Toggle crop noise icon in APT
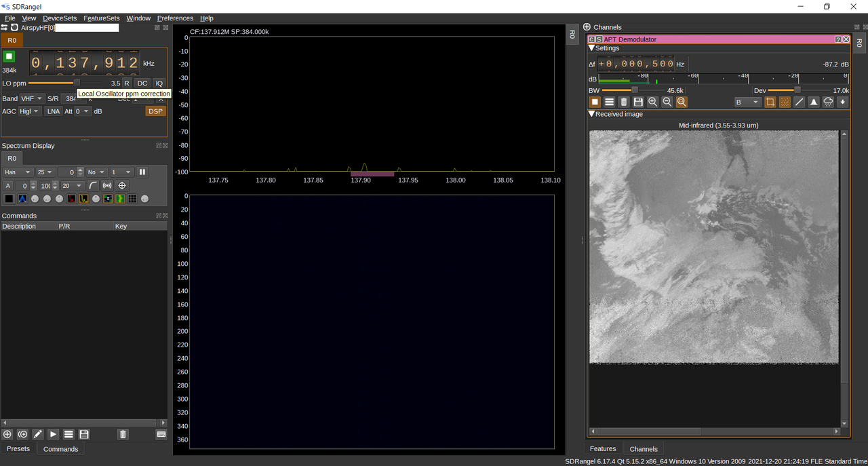The image size is (868, 466). (x=770, y=102)
